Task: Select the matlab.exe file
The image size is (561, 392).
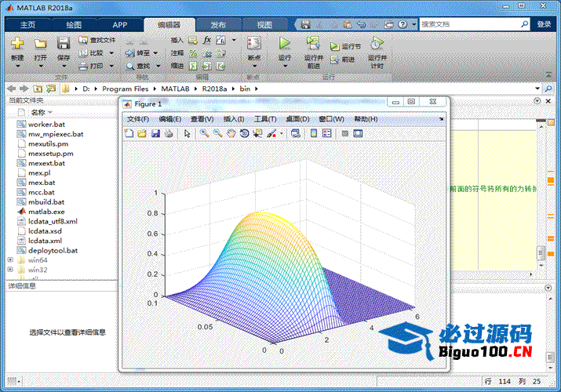Action: [46, 212]
